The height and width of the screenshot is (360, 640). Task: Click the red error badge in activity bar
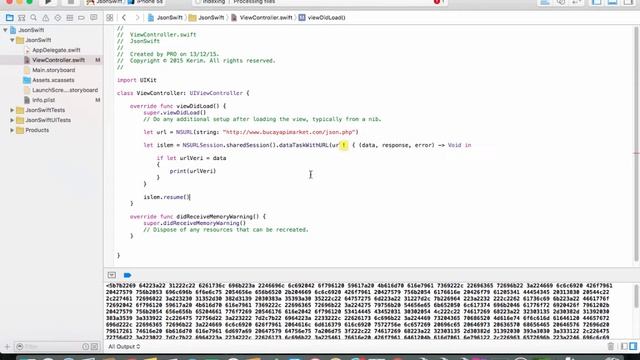437,2
